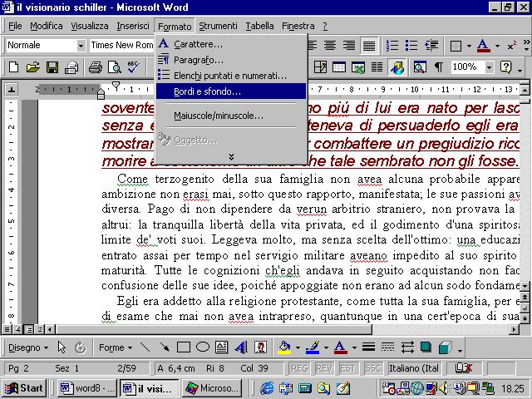Open the 100% zoom dropdown
Viewport: 532px width, 399px height.
pyautogui.click(x=489, y=67)
